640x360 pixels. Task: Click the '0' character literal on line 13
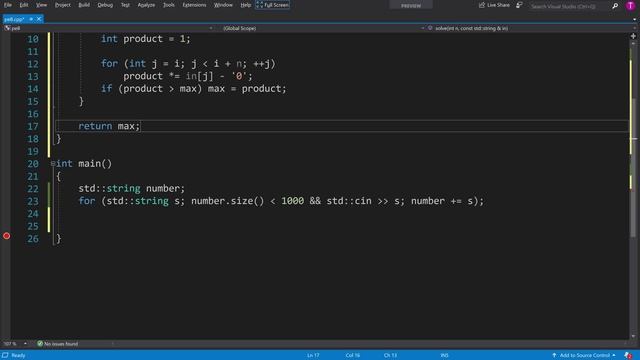(239, 76)
